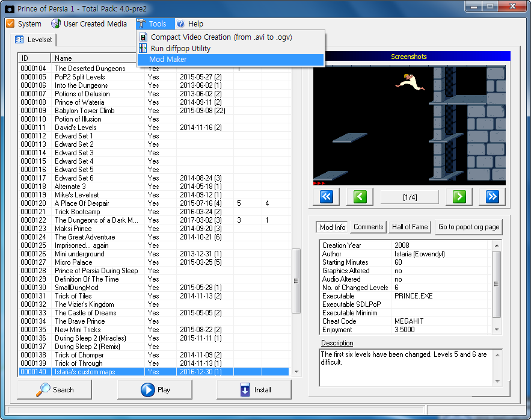Click the Author value Istaria (Eowendyl)
531x420 pixels.
pyautogui.click(x=420, y=254)
